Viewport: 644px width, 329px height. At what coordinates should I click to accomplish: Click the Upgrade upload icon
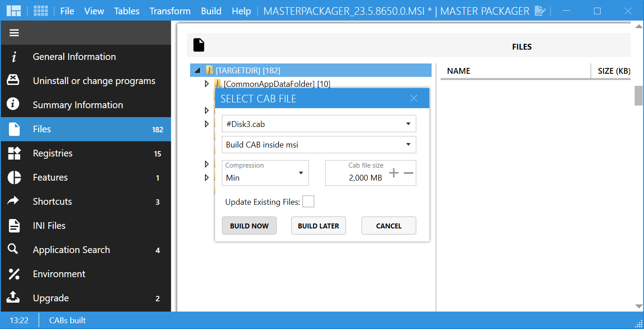coord(14,297)
